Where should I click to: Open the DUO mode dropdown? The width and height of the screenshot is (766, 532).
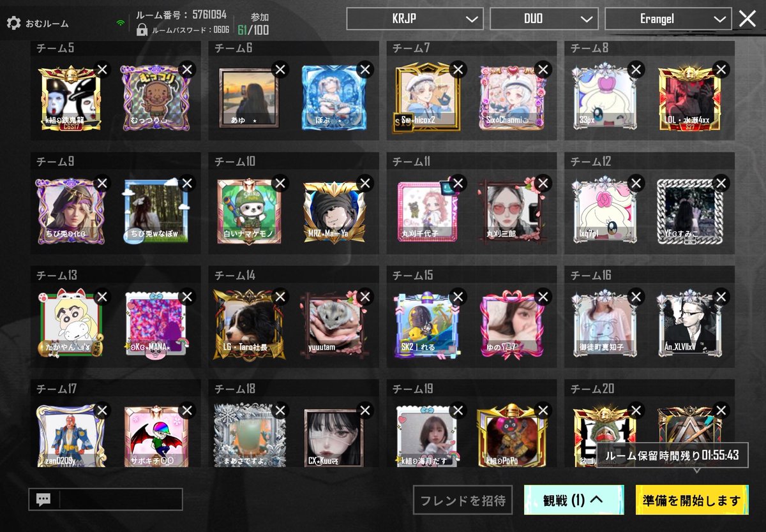[x=544, y=18]
